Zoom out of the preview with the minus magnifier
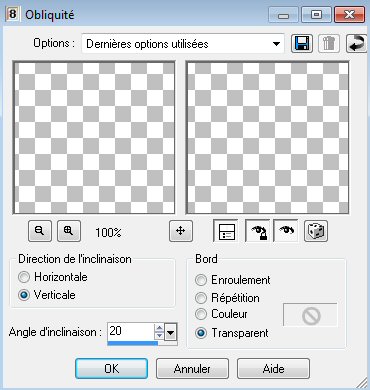Screen dimensions: 370x390 [40, 231]
